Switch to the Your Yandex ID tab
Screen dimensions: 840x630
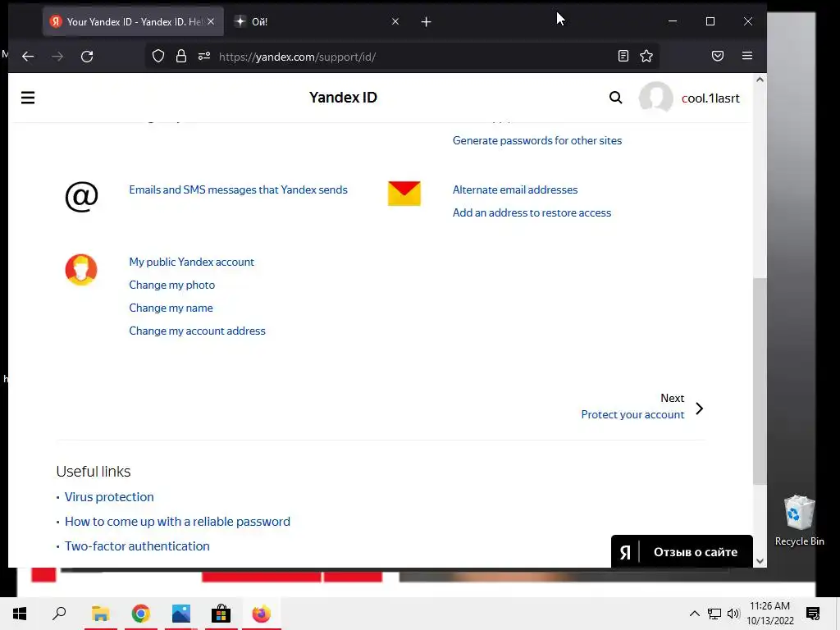pos(133,22)
